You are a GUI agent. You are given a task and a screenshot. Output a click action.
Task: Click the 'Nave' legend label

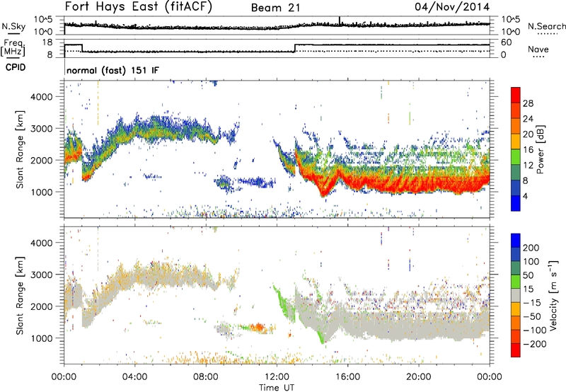[538, 49]
